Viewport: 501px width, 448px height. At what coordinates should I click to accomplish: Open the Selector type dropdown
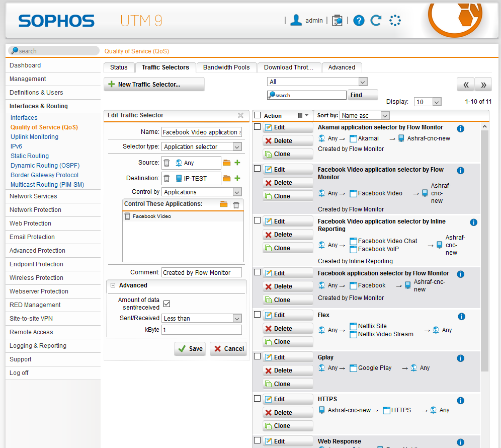point(202,147)
